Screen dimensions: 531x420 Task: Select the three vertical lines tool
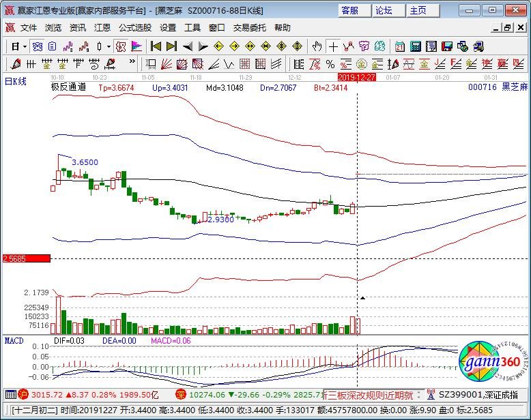(x=31, y=64)
